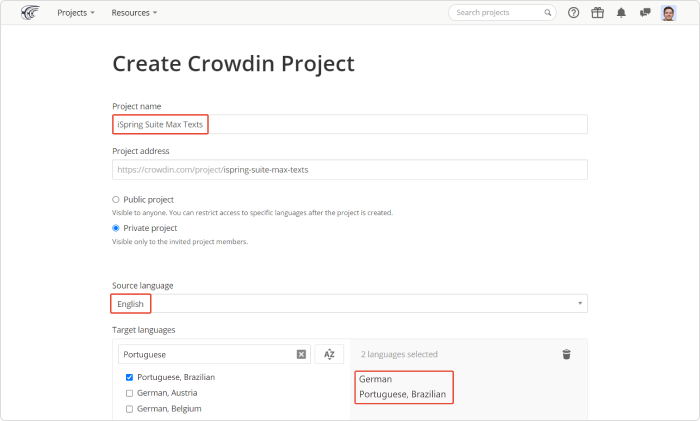The image size is (700, 421).
Task: Open the user profile avatar
Action: [x=668, y=13]
